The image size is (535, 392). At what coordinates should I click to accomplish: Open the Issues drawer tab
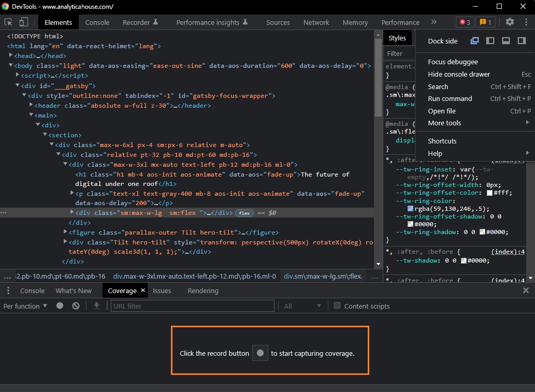click(x=162, y=291)
